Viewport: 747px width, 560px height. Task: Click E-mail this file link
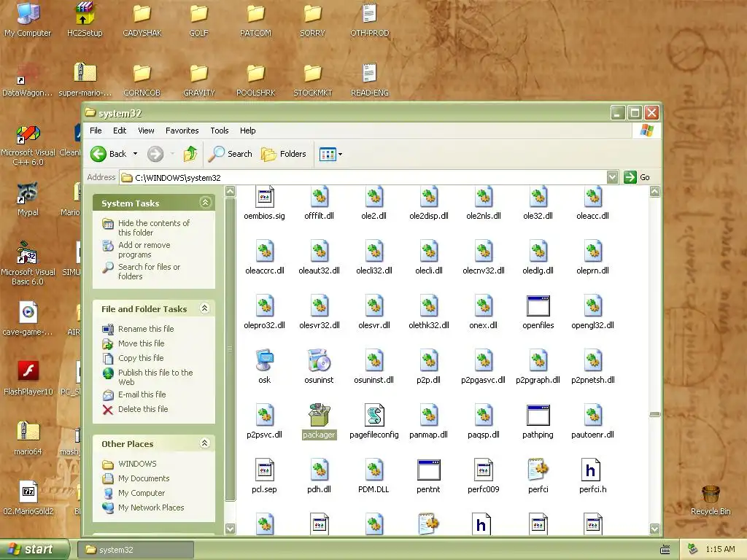click(x=142, y=394)
